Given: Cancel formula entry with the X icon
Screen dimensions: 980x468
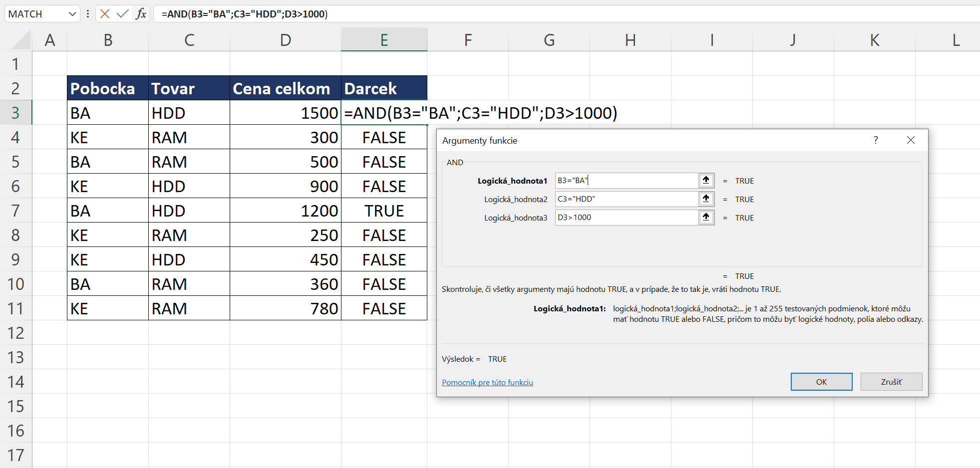Looking at the screenshot, I should (105, 13).
